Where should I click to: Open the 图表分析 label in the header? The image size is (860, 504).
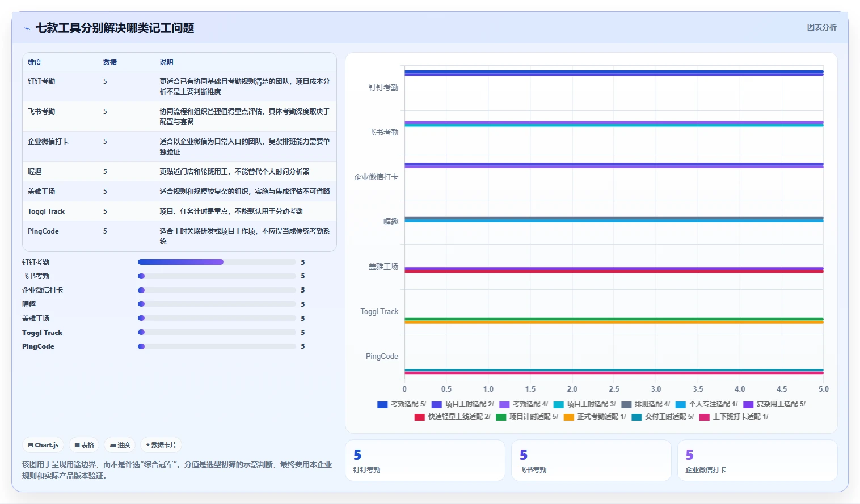(821, 27)
